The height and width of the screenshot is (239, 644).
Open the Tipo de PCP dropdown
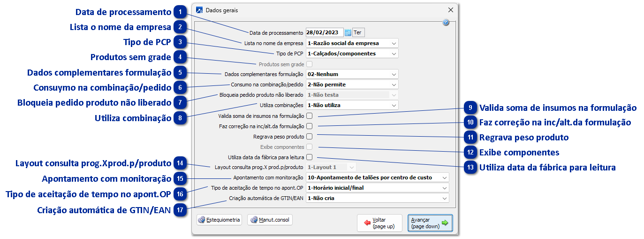pos(352,54)
